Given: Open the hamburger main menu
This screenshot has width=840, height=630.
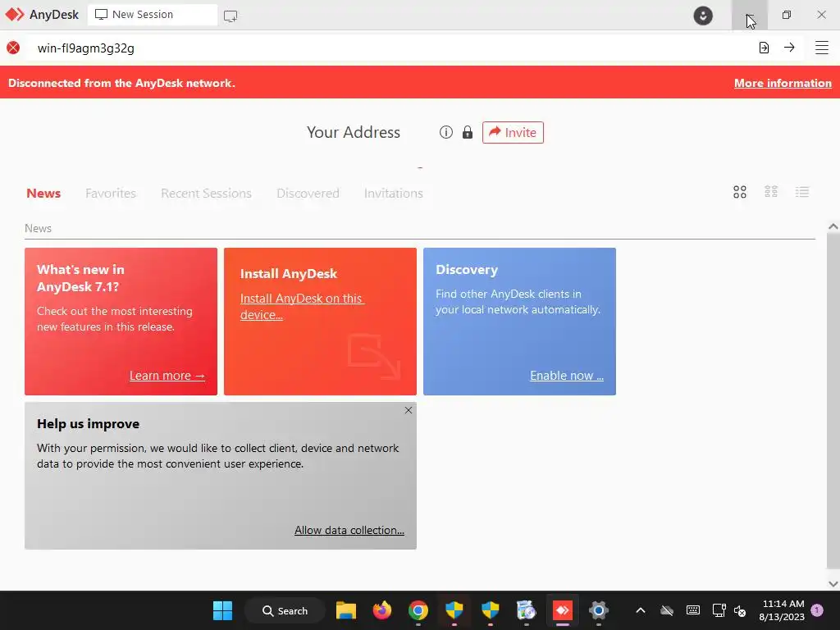Looking at the screenshot, I should click(x=822, y=48).
